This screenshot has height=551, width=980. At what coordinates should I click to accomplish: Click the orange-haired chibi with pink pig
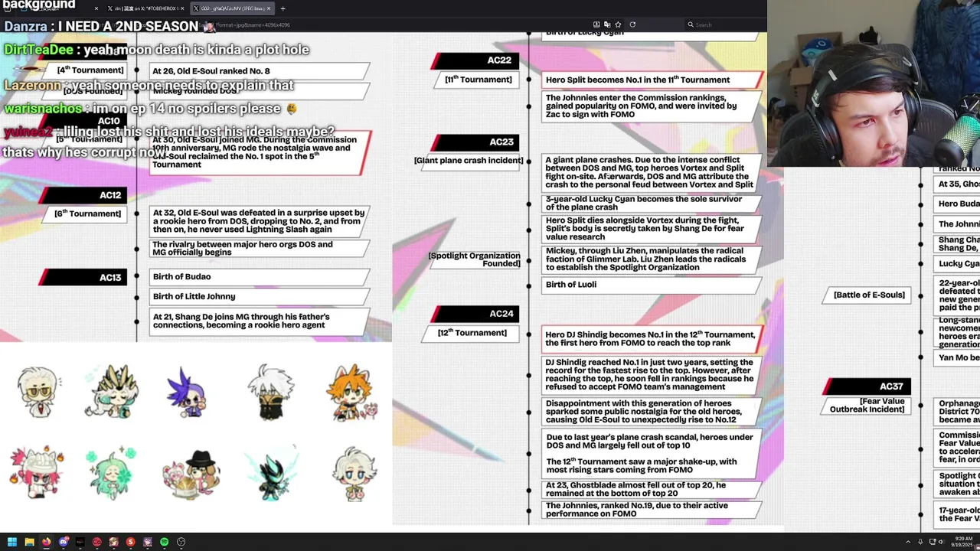(x=351, y=393)
